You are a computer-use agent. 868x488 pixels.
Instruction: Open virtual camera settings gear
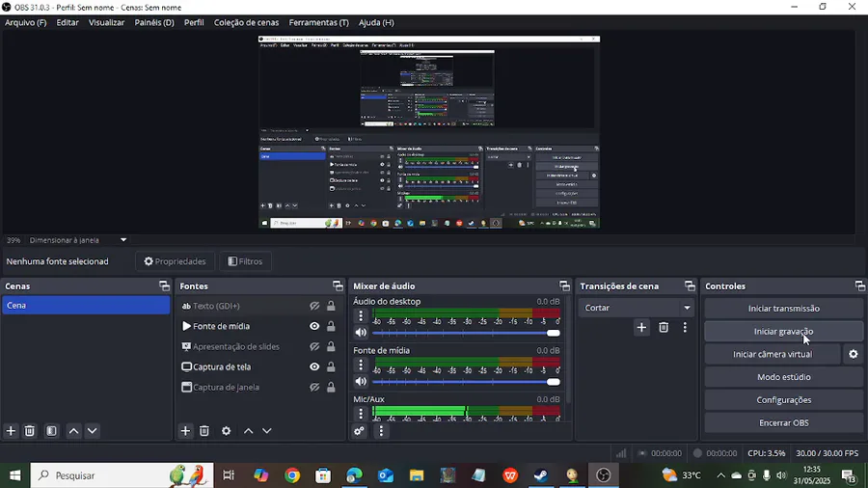pos(854,354)
